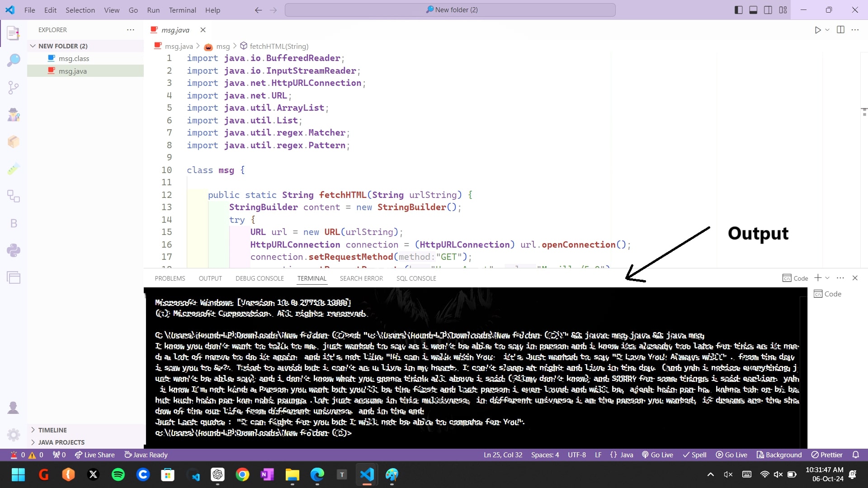Split the editor to the right
This screenshot has width=868, height=488.
[x=840, y=30]
